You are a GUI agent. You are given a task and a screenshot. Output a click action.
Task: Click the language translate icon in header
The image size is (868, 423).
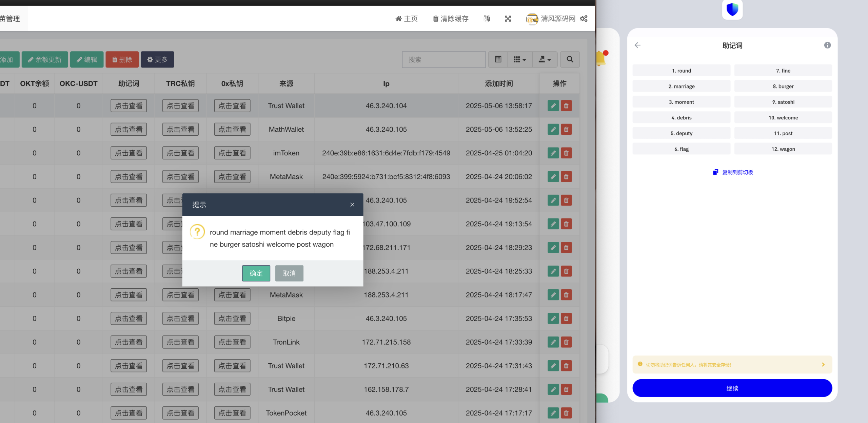click(487, 19)
